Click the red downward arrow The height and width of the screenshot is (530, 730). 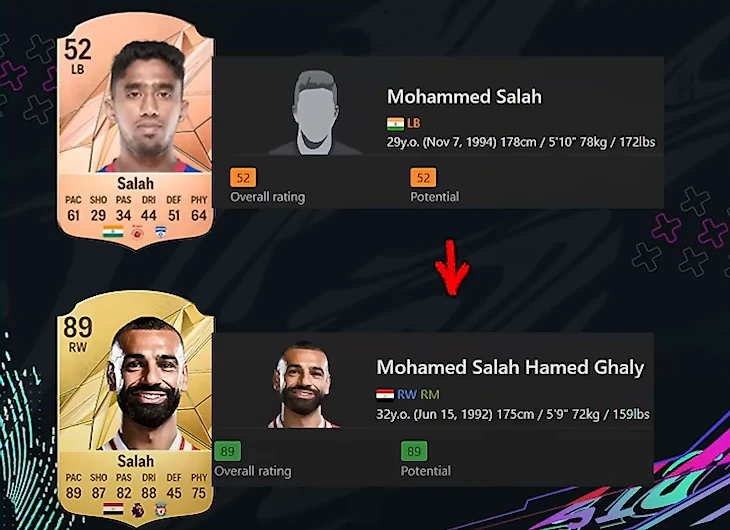(x=452, y=268)
